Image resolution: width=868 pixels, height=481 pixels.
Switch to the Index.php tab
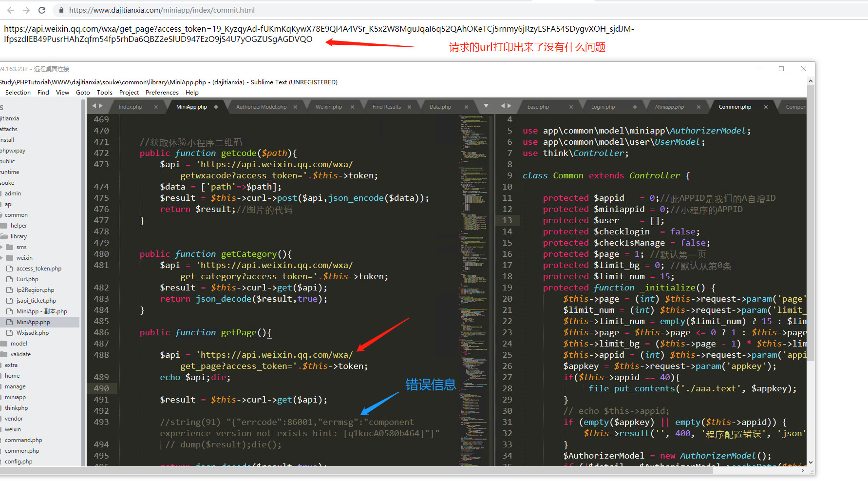tap(131, 107)
